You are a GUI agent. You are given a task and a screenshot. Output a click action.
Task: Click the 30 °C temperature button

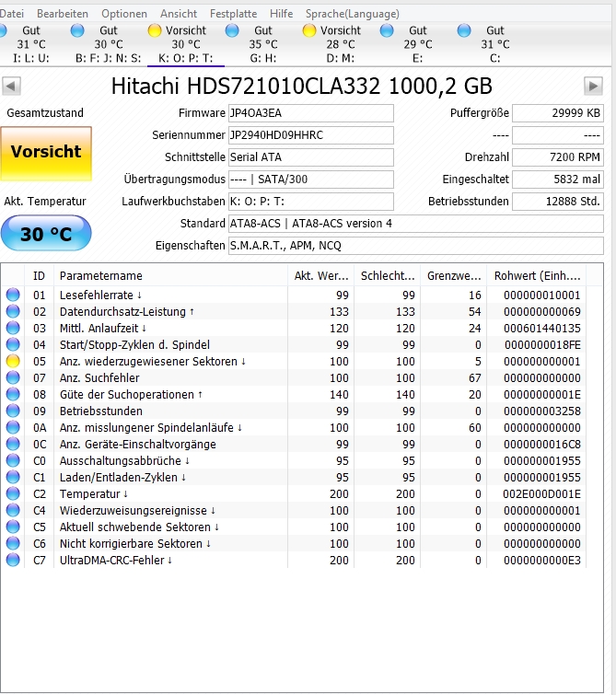tap(46, 233)
